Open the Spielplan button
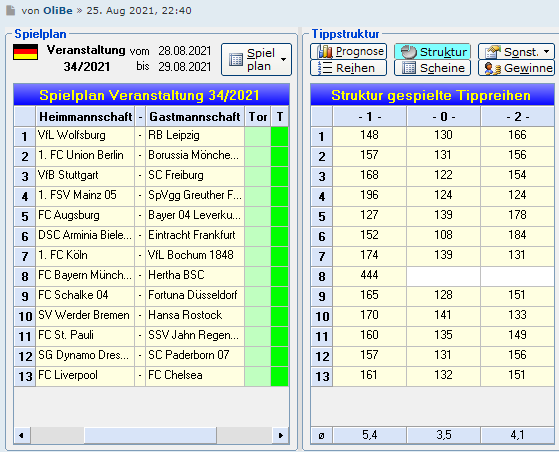Image resolution: width=559 pixels, height=452 pixels. 256,60
